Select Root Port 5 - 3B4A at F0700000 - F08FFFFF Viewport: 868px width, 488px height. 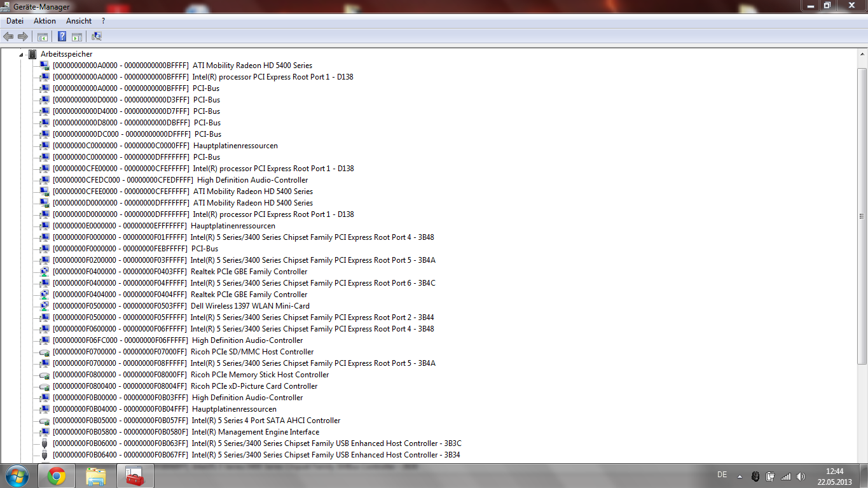pos(244,363)
